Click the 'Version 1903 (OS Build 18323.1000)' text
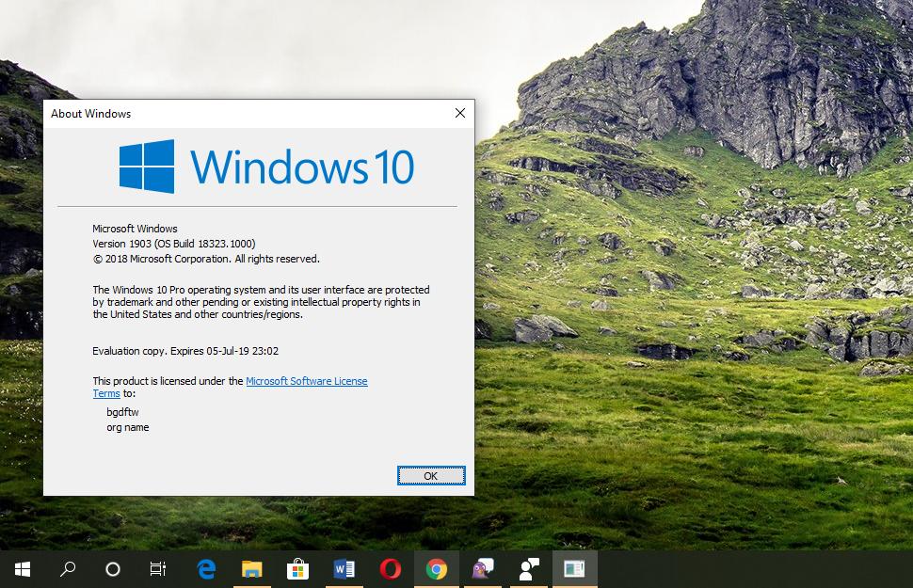Screen dimensions: 913x588 coord(173,244)
